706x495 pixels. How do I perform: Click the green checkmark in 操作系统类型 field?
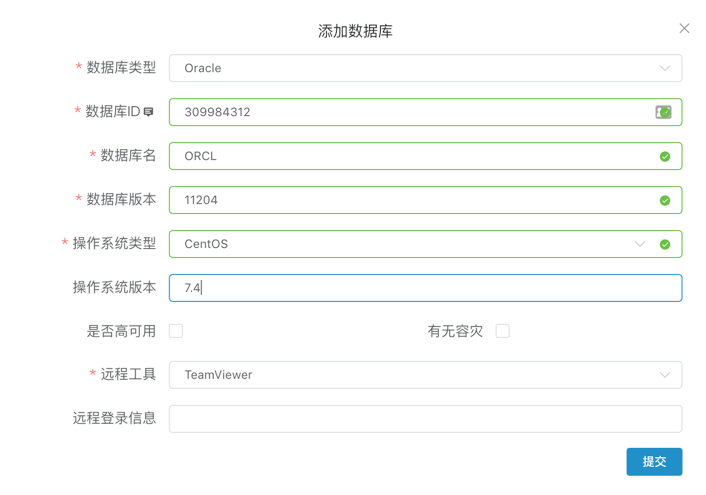(x=665, y=244)
